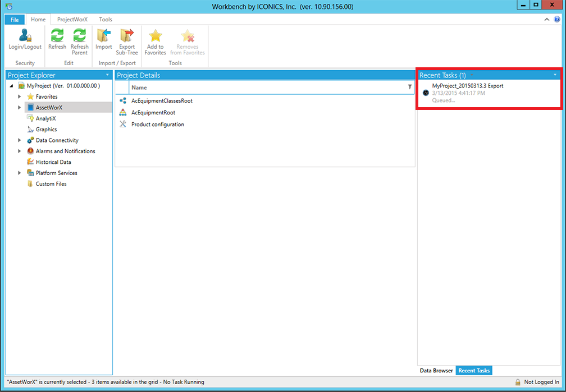566x392 pixels.
Task: Click the Refresh icon in Edit group
Action: (57, 36)
